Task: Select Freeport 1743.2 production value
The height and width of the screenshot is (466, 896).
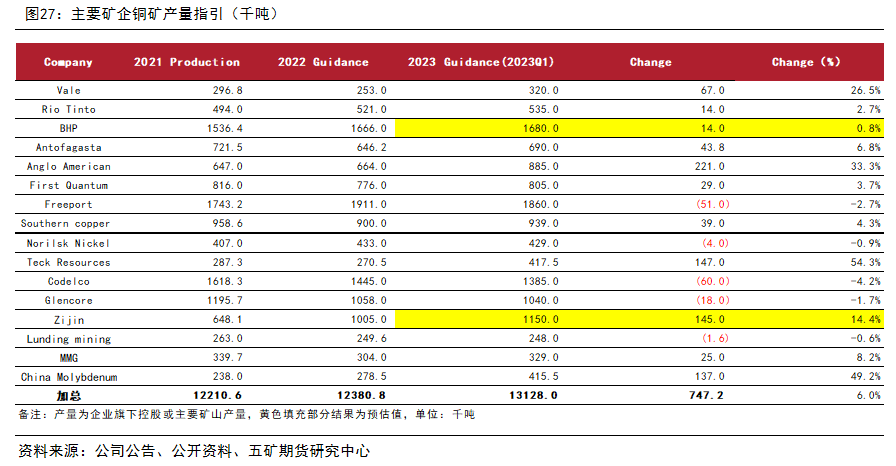Action: (225, 204)
